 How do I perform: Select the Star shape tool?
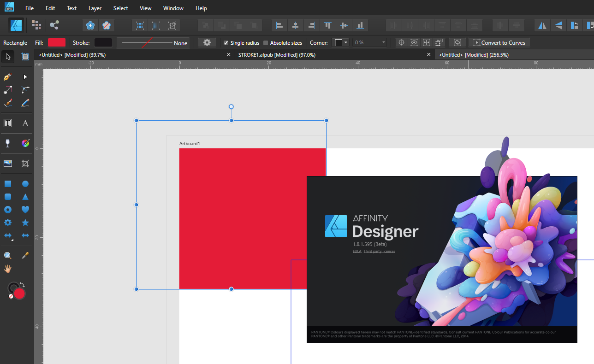tap(25, 223)
